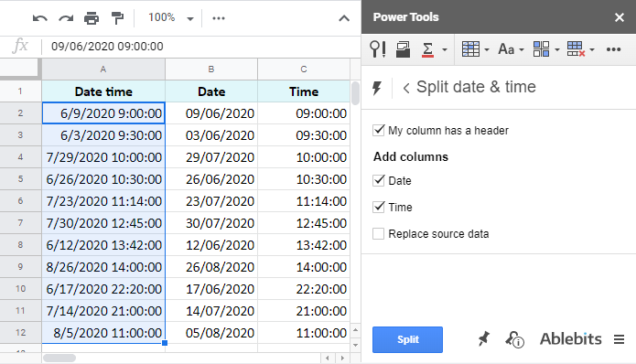Image resolution: width=636 pixels, height=364 pixels.
Task: Click the print icon
Action: pos(92,18)
